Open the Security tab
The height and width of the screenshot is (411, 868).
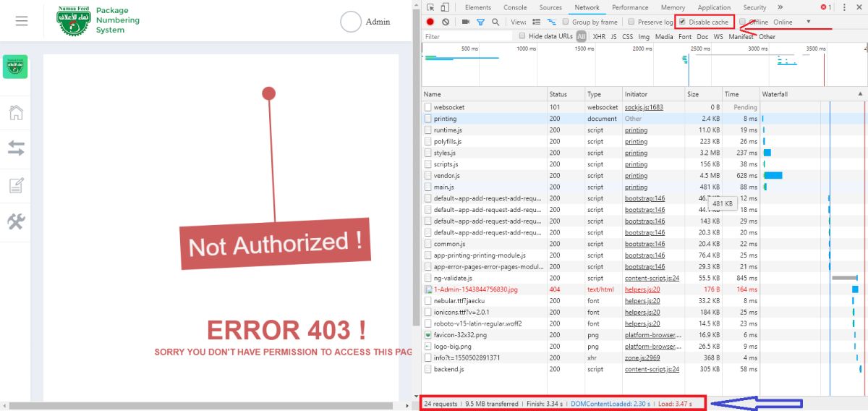tap(754, 7)
